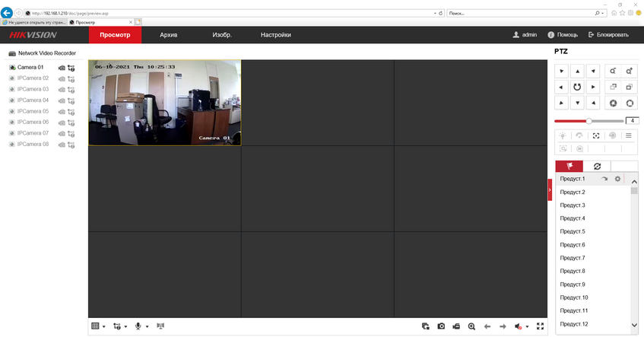644x337 pixels.
Task: Switch to the Архив tab
Action: 168,35
